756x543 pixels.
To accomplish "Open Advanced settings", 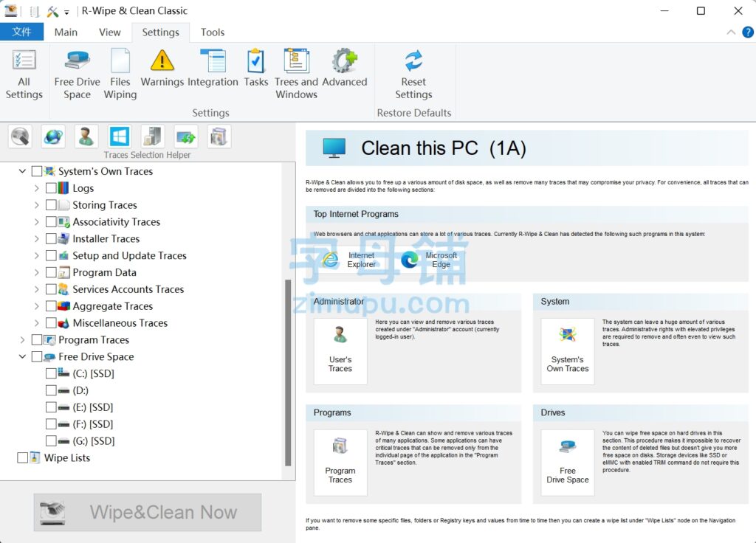I will pyautogui.click(x=344, y=67).
